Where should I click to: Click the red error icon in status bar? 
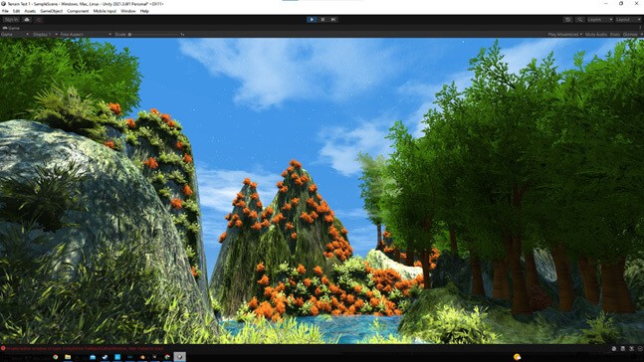(x=3, y=348)
